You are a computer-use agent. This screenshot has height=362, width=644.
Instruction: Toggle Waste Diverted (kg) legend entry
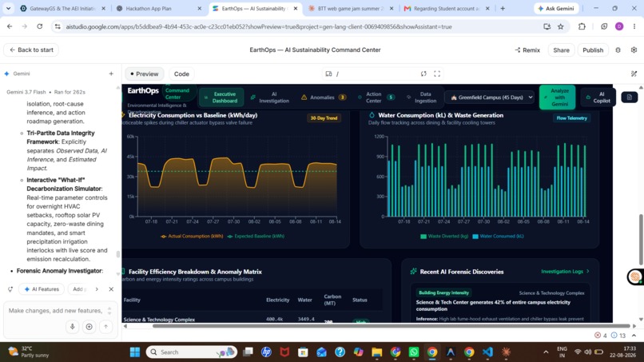tap(444, 237)
